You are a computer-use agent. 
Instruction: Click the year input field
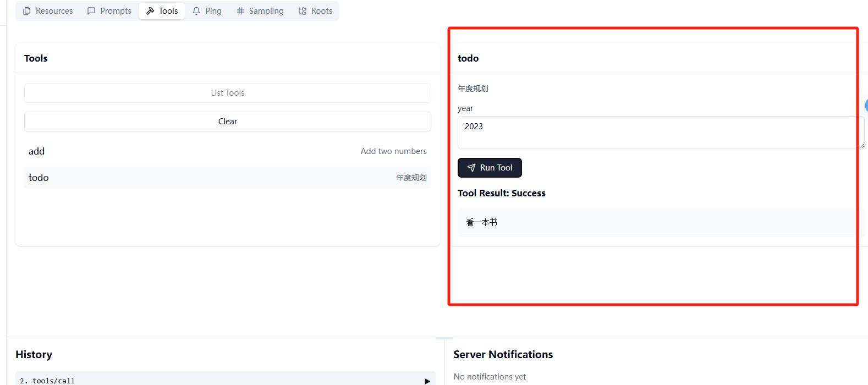661,133
